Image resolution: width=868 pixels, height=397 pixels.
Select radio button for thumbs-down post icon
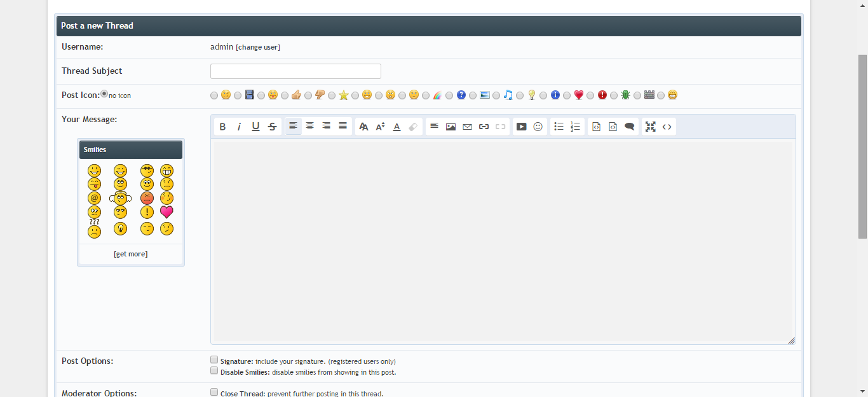(x=308, y=95)
